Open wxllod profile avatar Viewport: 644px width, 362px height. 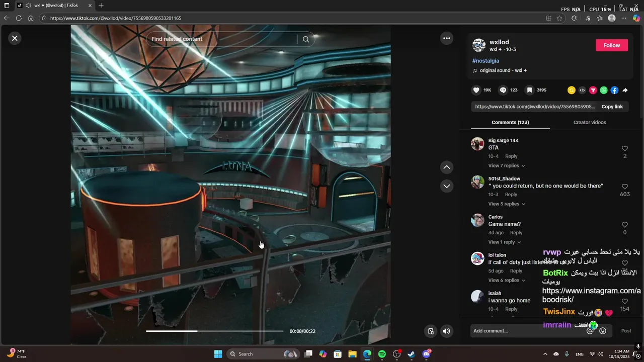(x=478, y=45)
